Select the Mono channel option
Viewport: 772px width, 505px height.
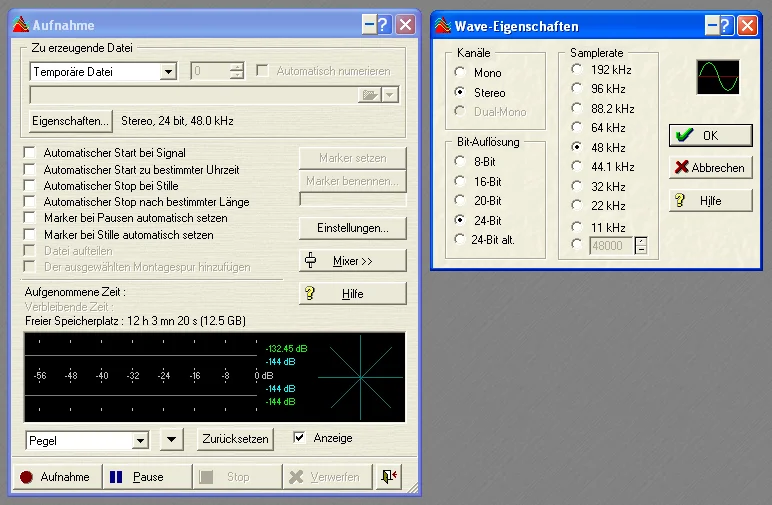pos(459,73)
